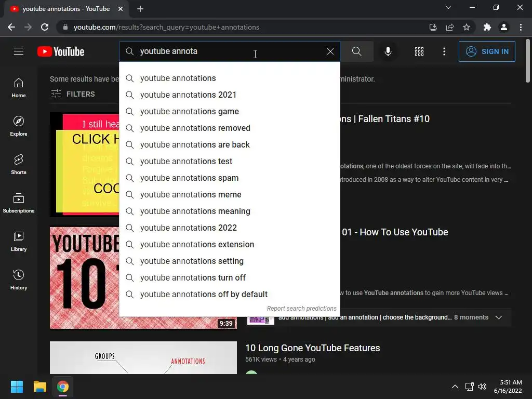Choose suggestion youtube annotations
Screen dimensions: 532x399
pyautogui.click(x=229, y=78)
